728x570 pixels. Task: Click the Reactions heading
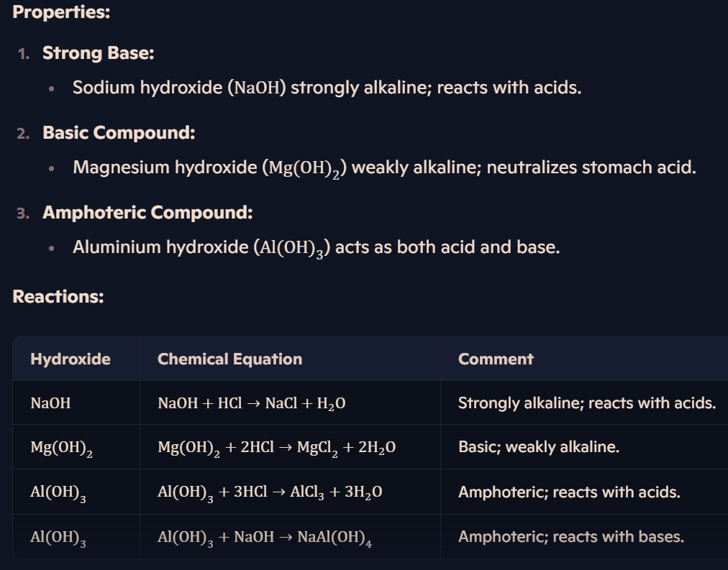click(58, 297)
